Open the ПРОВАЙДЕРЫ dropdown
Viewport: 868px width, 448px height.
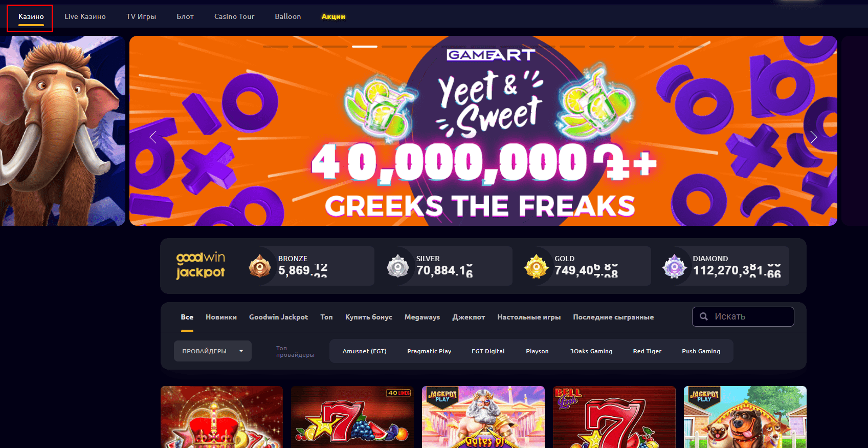[x=213, y=351]
